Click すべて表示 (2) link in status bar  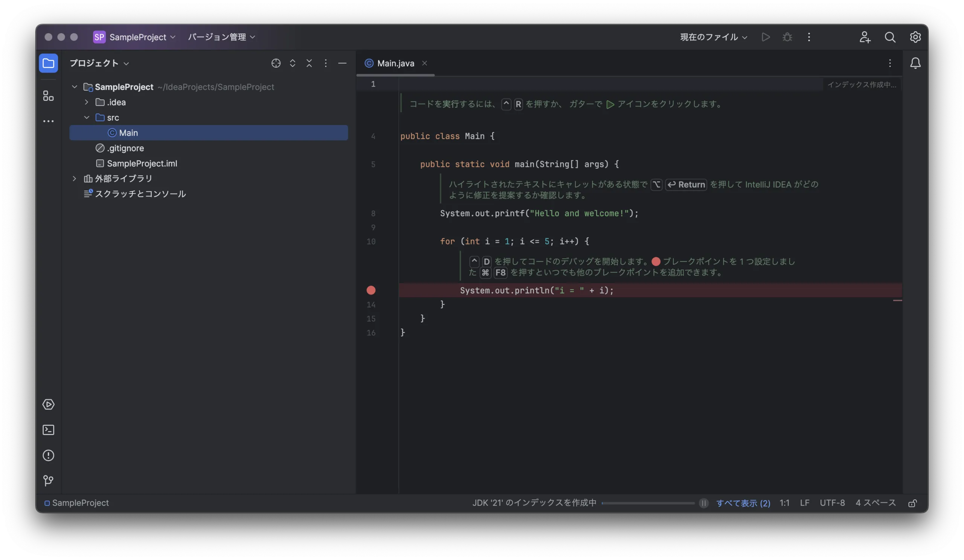tap(743, 503)
